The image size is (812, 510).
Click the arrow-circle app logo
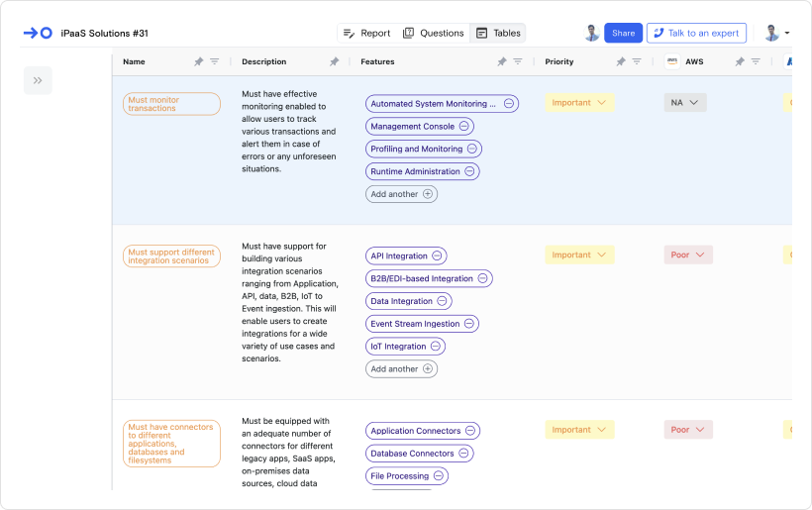[38, 33]
